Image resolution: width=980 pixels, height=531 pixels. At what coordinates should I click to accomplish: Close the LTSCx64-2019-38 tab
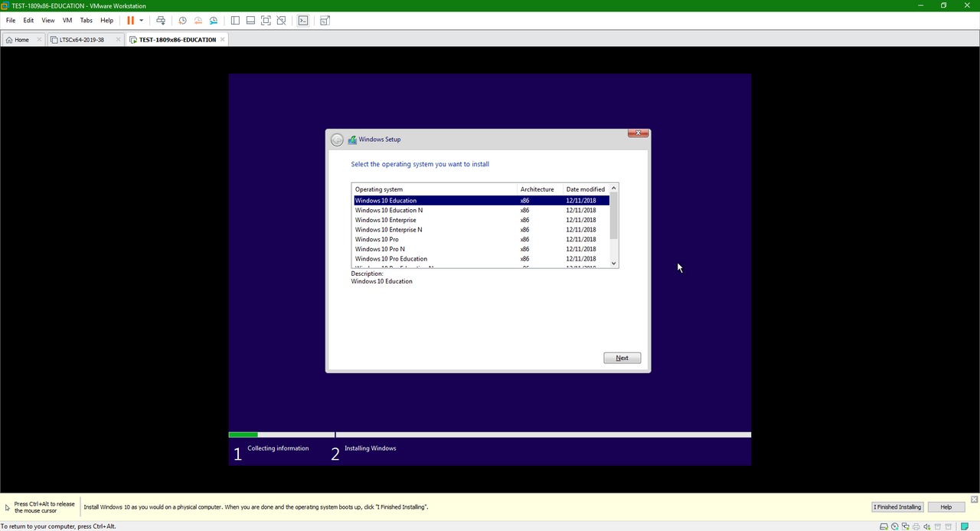pyautogui.click(x=118, y=40)
